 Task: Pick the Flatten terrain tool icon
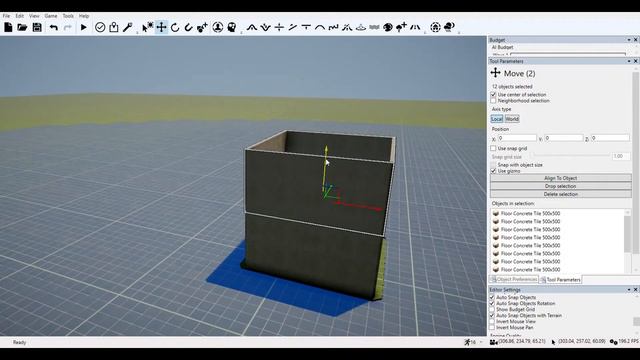279,27
